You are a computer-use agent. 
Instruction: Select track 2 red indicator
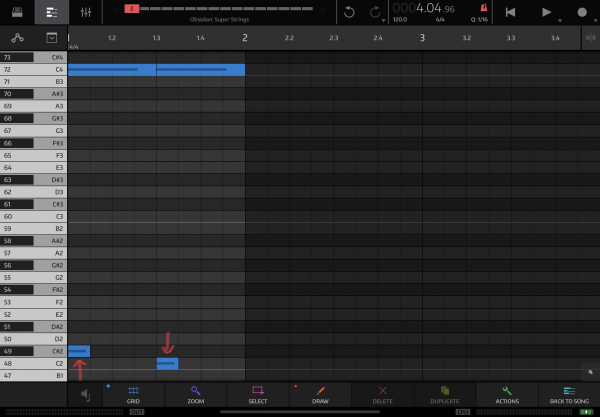tap(132, 8)
